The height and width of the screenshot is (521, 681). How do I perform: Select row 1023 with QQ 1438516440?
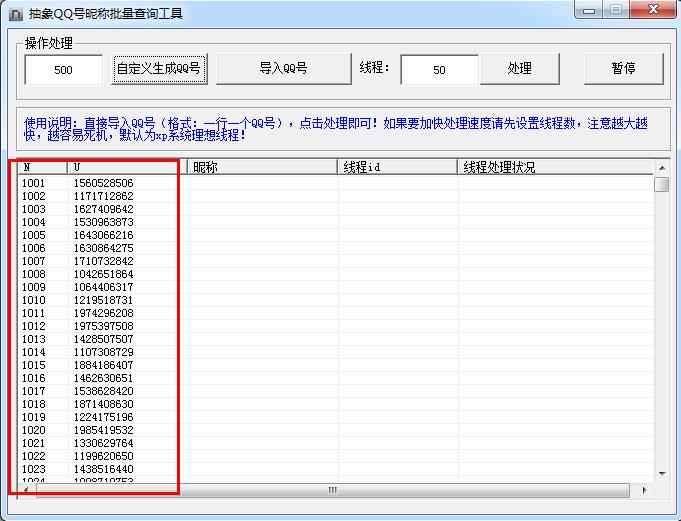point(101,469)
